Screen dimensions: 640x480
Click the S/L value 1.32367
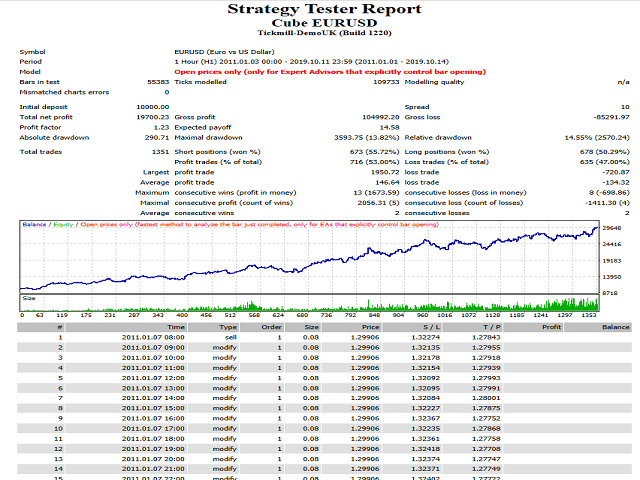[x=426, y=418]
